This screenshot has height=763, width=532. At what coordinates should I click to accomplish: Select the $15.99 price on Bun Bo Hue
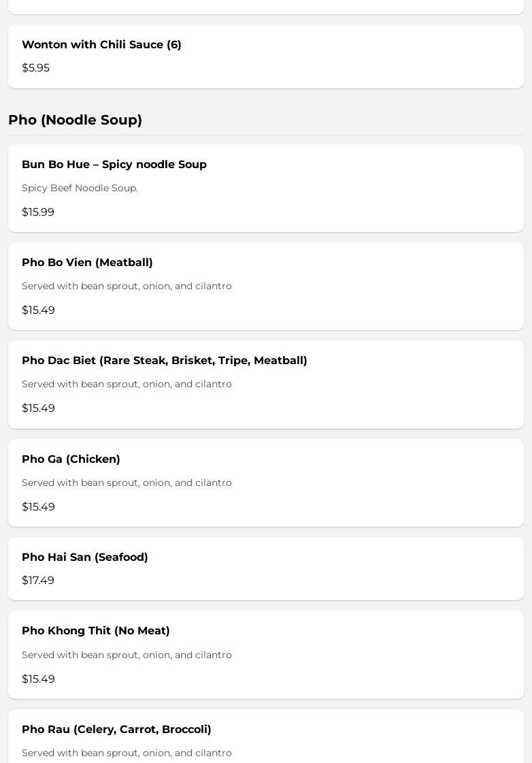pos(38,212)
